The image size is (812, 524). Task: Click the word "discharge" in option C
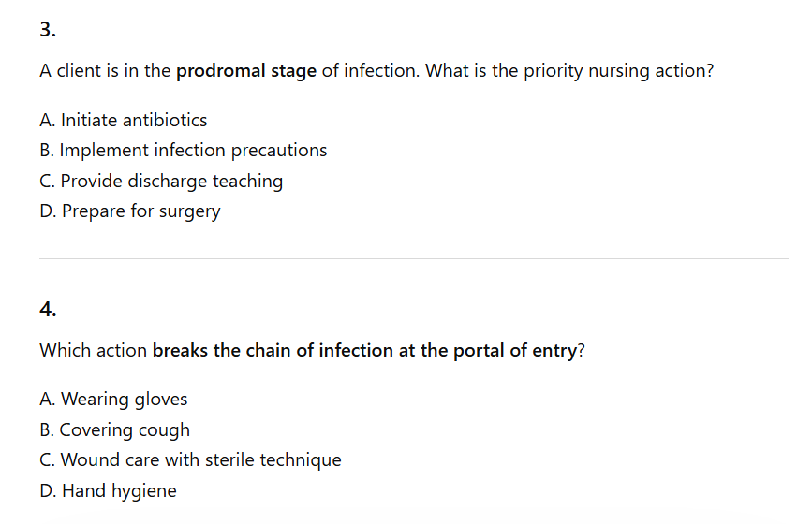170,181
